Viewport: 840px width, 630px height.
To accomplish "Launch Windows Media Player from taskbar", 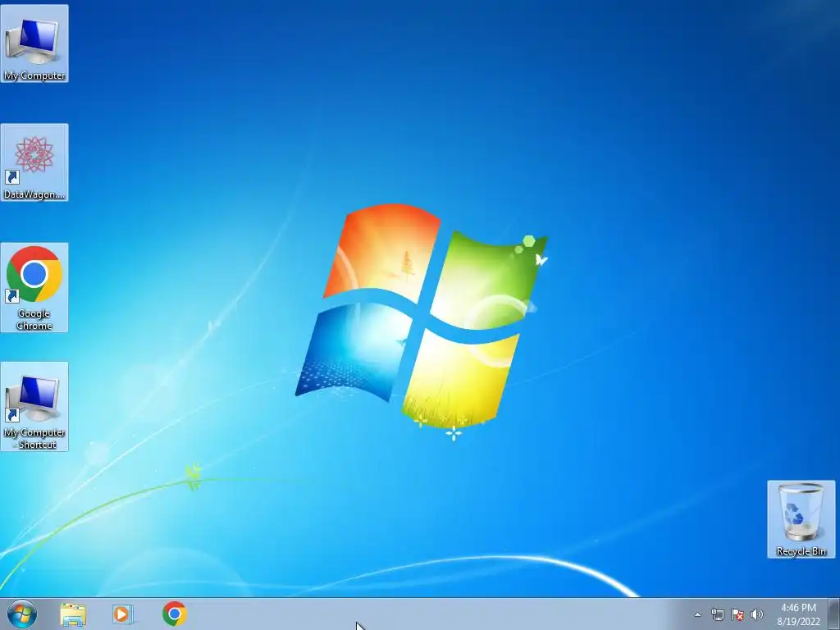I will 123,614.
